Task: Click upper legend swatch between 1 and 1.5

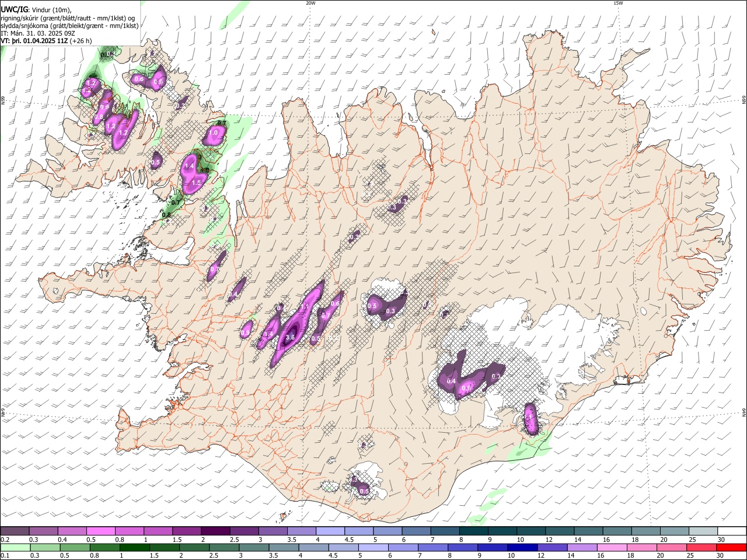Action: point(158,531)
